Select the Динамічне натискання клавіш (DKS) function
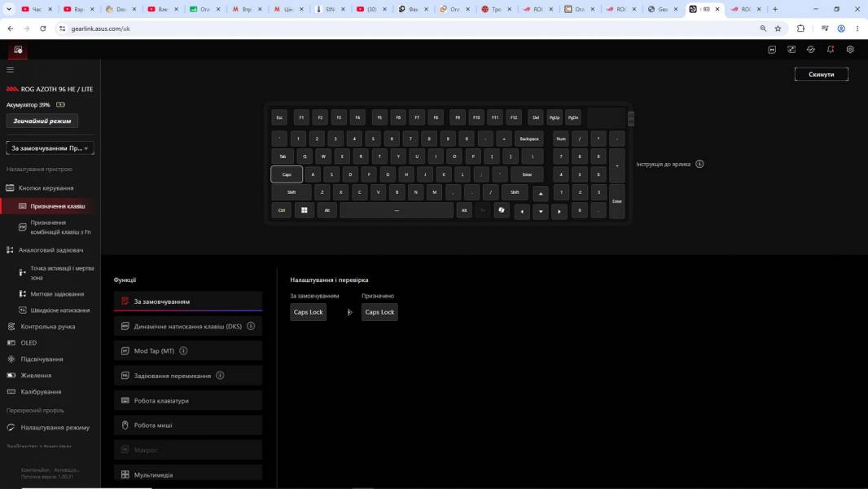 pos(187,326)
